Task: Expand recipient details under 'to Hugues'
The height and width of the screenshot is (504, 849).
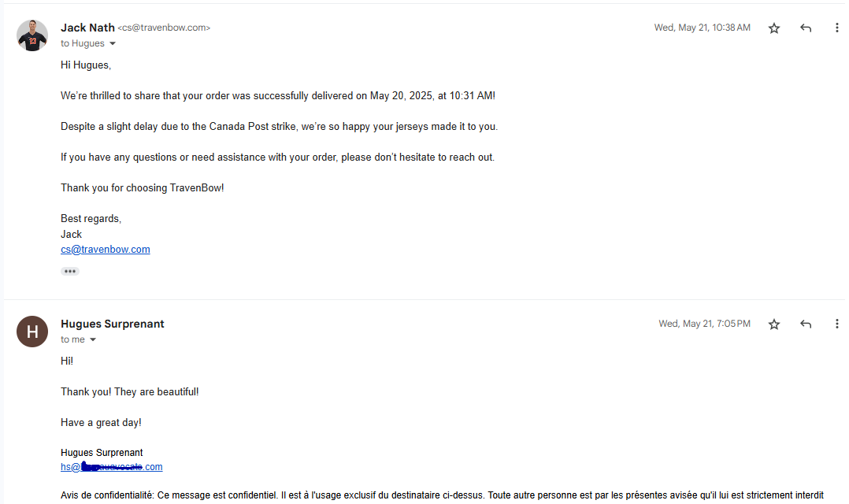Action: (113, 43)
